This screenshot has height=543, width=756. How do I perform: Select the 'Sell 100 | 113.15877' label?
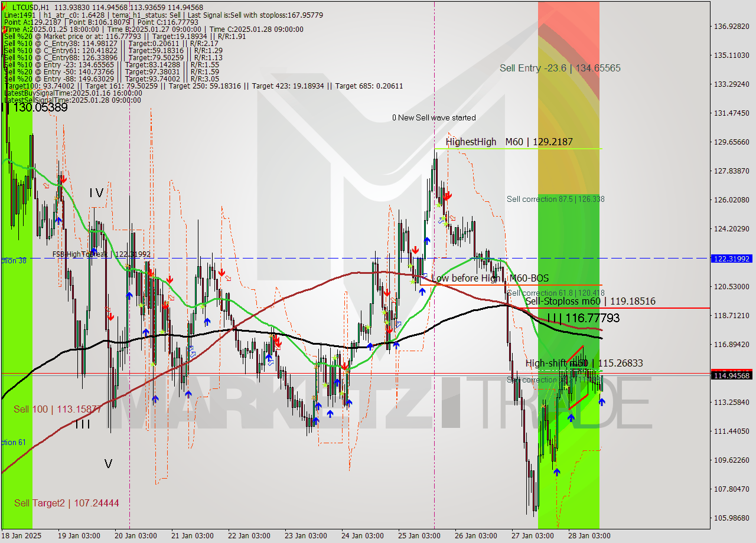pyautogui.click(x=57, y=409)
